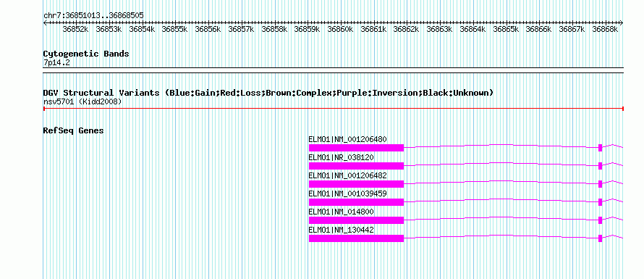Click the 36867k ruler tick label
The width and height of the screenshot is (644, 279).
572,29
